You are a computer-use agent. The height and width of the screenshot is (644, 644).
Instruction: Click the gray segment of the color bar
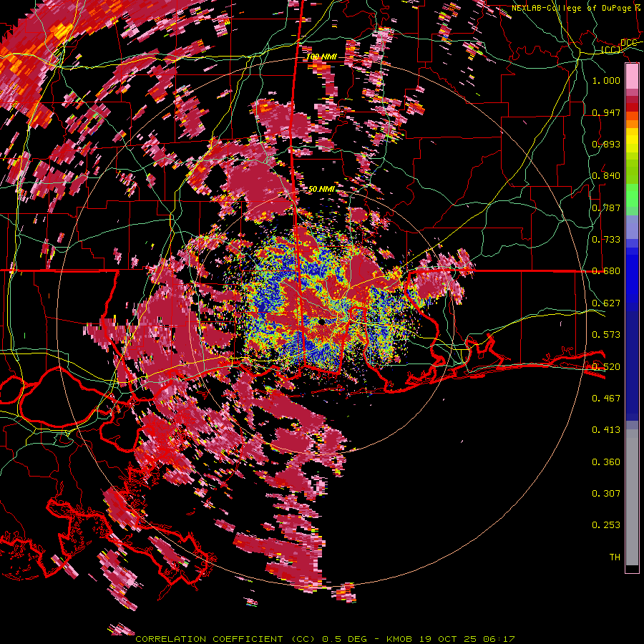(632, 497)
